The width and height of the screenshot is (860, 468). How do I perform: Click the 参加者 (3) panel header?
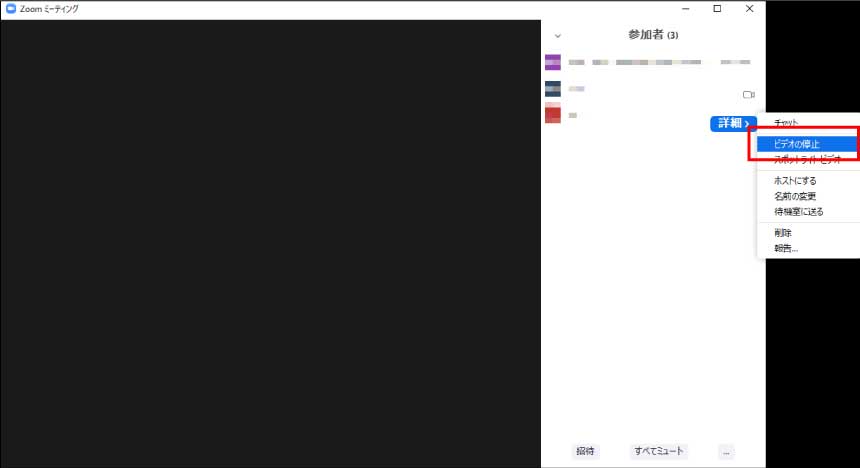[653, 35]
